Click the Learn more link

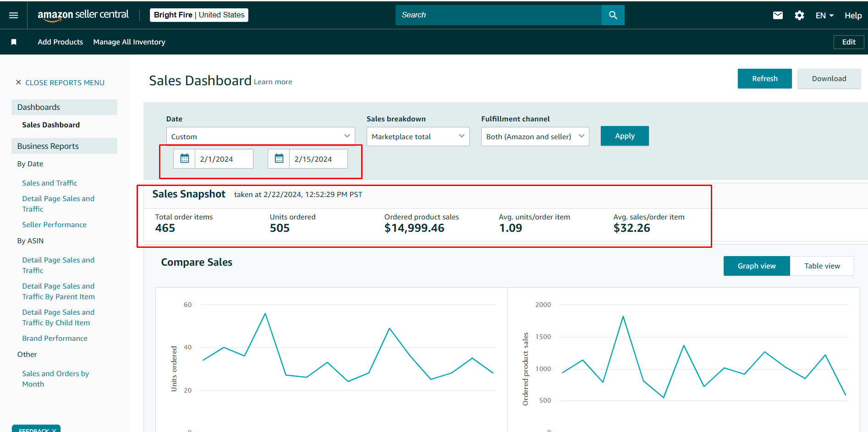point(273,82)
